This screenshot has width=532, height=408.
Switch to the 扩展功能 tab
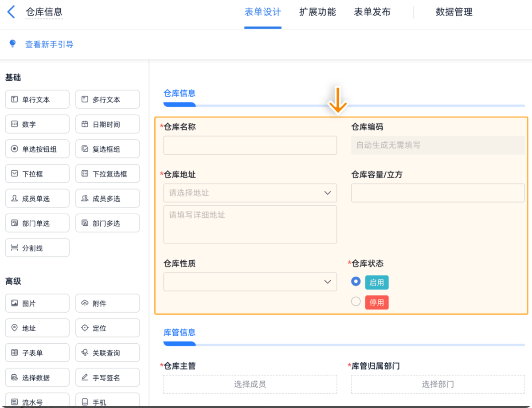tap(317, 12)
